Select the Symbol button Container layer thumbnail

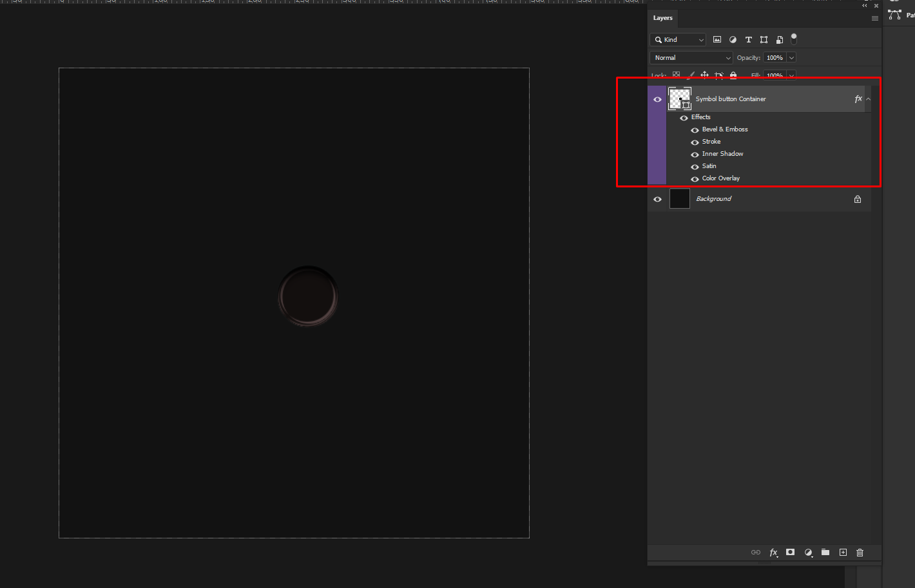click(679, 99)
